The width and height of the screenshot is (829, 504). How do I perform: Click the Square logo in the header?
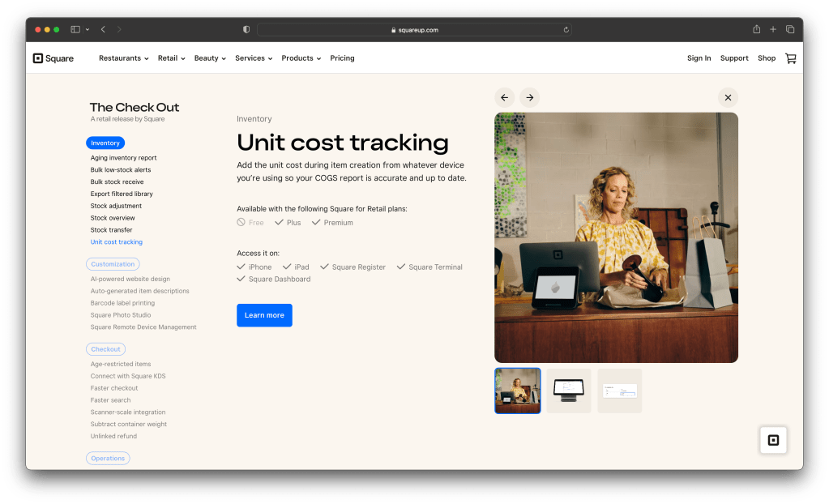53,58
